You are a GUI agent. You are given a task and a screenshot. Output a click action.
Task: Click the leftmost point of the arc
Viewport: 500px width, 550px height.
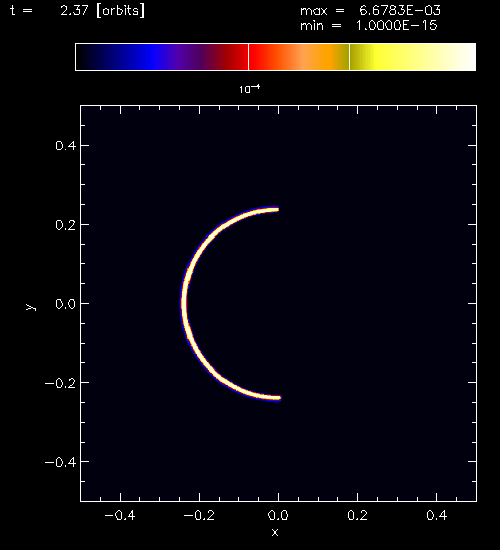tap(184, 303)
